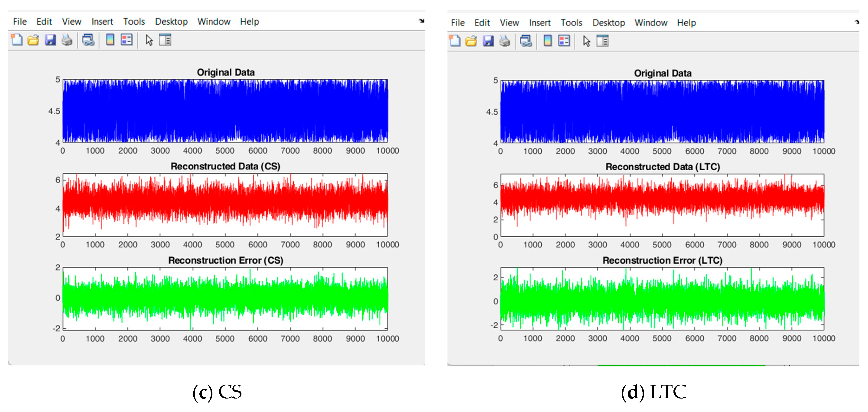Screen dimensions: 868x412
Task: Open the Insert menu in LTC window
Action: pos(540,23)
